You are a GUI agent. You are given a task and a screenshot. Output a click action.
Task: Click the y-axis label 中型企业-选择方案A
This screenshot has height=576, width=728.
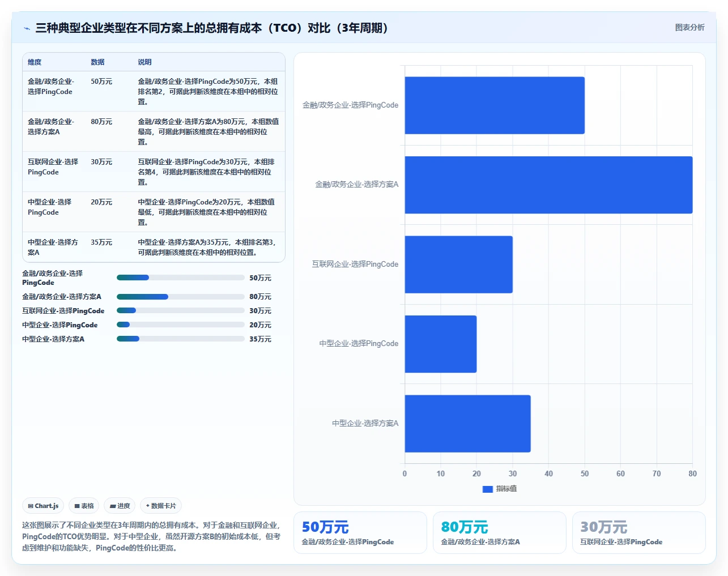coord(365,423)
